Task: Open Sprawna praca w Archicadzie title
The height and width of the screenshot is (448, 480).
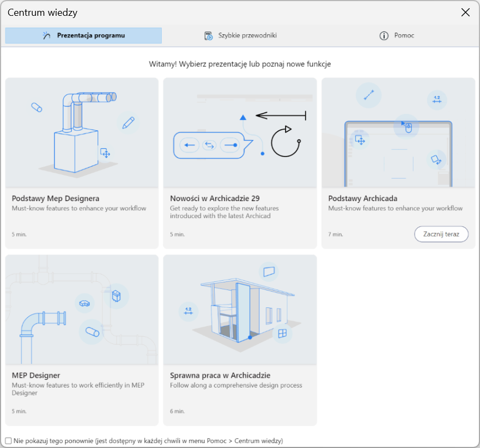Action: (x=220, y=376)
